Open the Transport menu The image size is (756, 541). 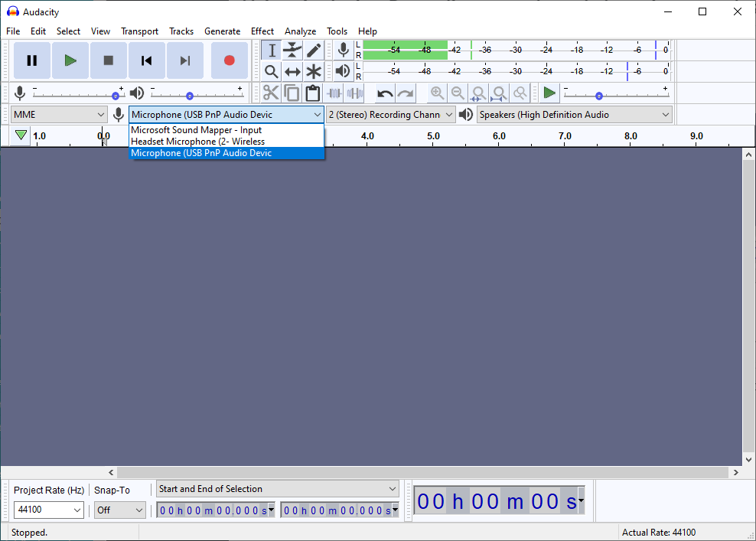point(139,31)
